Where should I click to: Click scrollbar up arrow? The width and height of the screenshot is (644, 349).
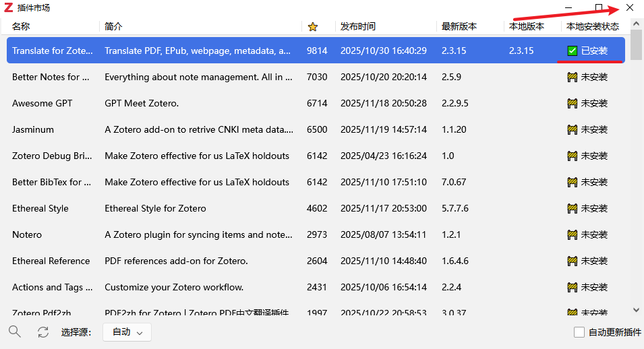tap(636, 24)
